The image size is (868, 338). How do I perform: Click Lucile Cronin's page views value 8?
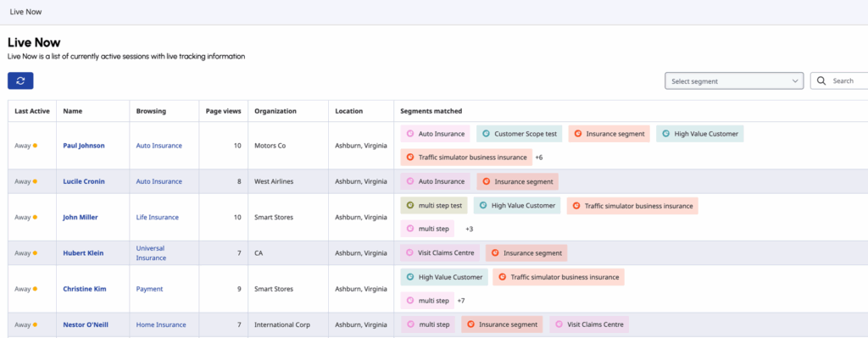tap(239, 181)
